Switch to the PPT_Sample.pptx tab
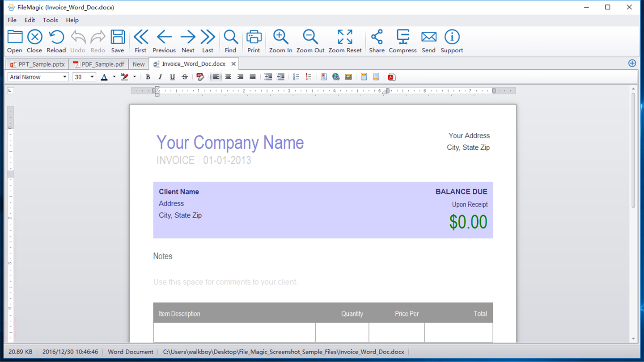 (38, 64)
